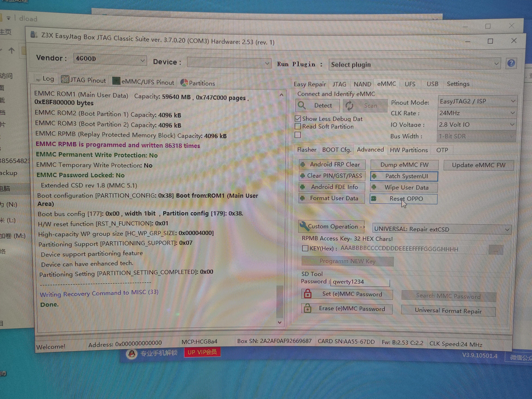The width and height of the screenshot is (532, 399).
Task: Switch to the UFS tab
Action: [410, 84]
